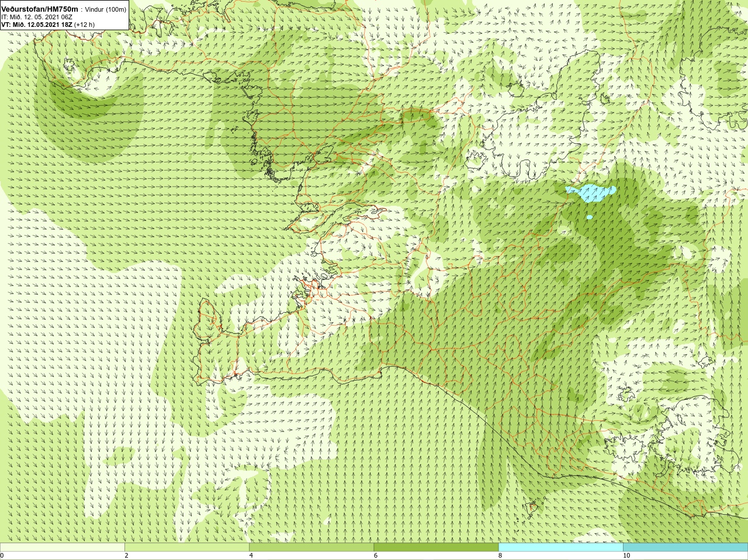
Task: Click the small cyan dot below large patch
Action: (x=589, y=217)
